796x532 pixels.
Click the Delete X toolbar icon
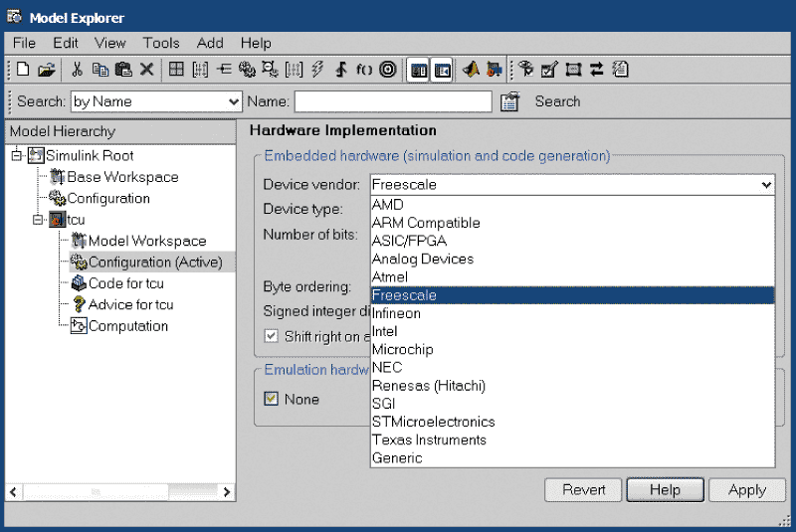click(x=146, y=70)
